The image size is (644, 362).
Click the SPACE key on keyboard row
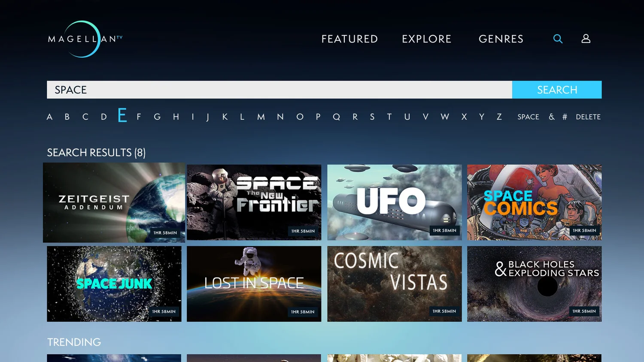(528, 117)
